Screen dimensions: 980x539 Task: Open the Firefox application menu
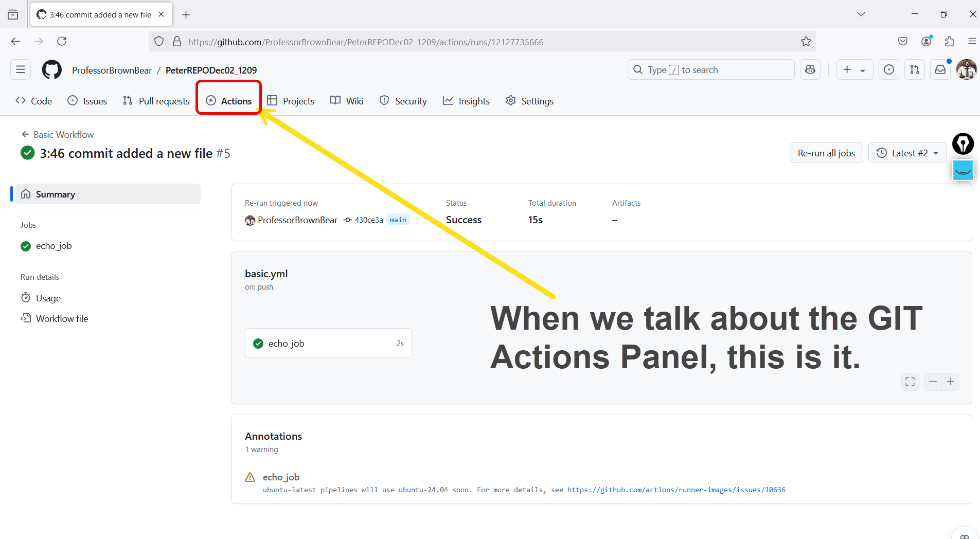point(972,41)
